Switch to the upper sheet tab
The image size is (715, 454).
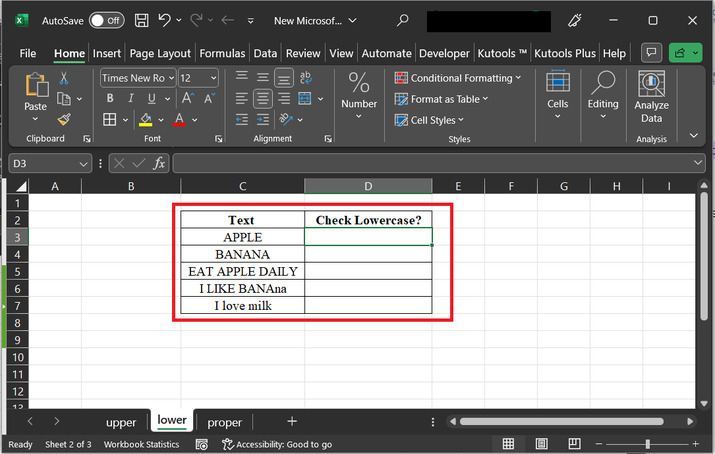pyautogui.click(x=120, y=422)
